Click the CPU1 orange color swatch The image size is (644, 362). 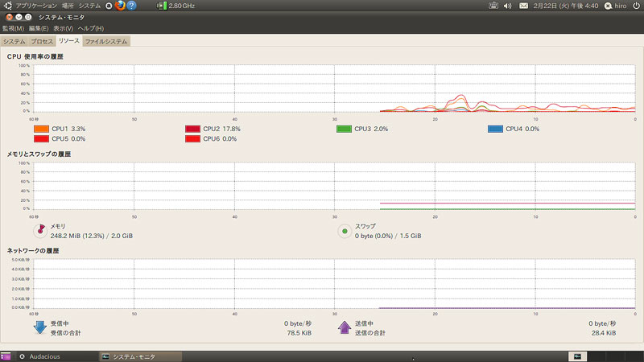click(42, 129)
